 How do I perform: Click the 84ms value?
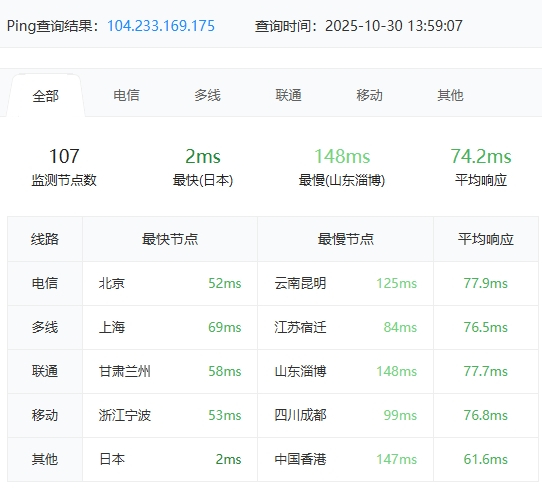(400, 327)
